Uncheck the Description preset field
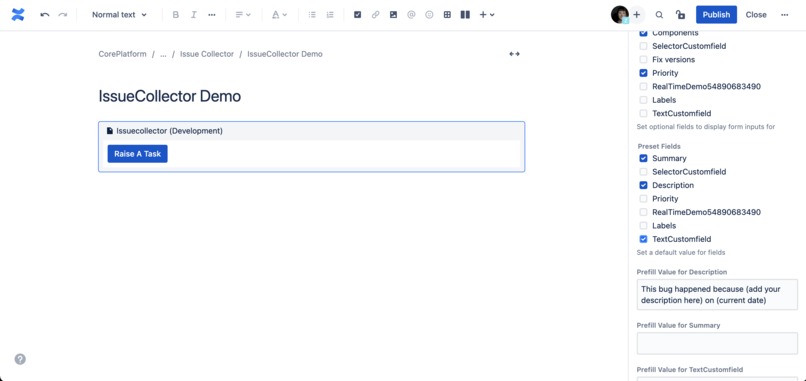Image resolution: width=806 pixels, height=381 pixels. pyautogui.click(x=643, y=185)
